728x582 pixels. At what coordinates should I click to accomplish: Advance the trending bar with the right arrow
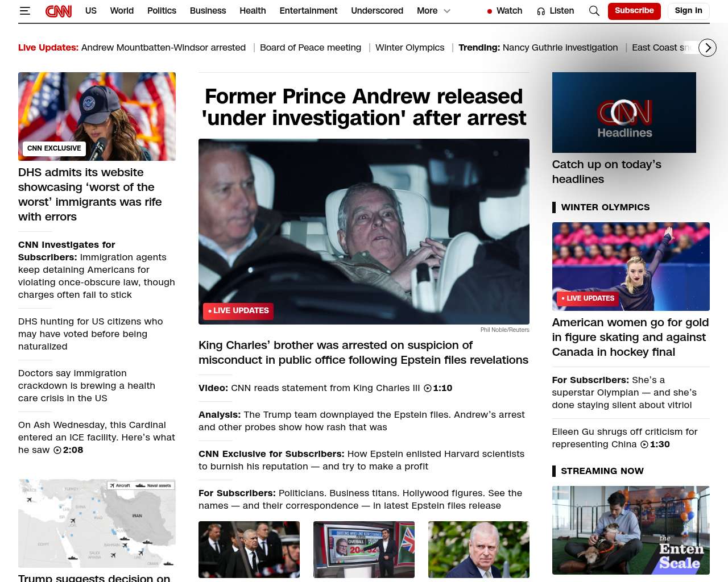point(708,48)
